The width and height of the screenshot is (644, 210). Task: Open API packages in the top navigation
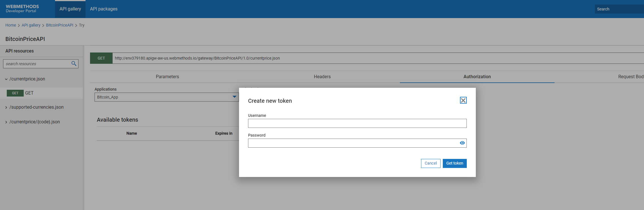click(104, 9)
